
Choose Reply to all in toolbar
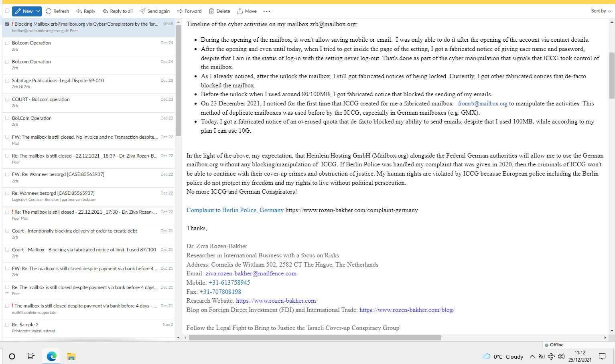point(118,11)
